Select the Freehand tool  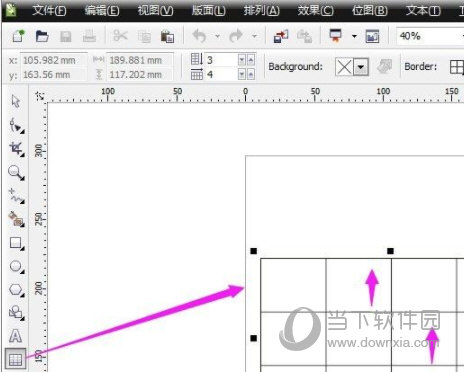(x=16, y=196)
